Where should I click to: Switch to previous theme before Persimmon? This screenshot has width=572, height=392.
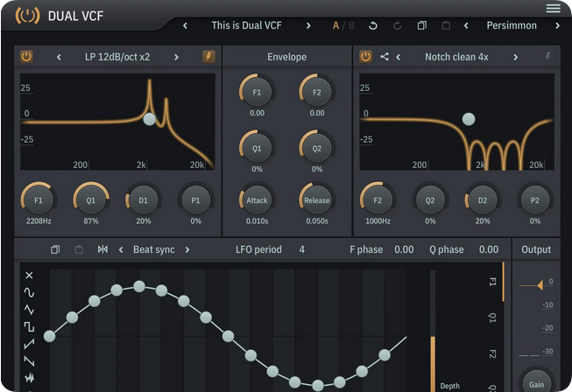[466, 25]
